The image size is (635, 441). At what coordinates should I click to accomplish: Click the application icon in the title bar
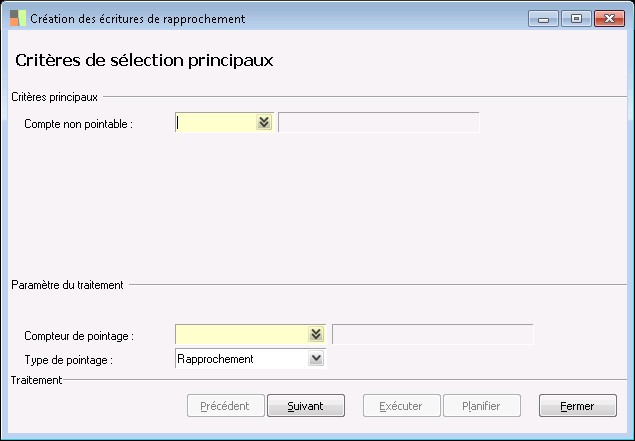coord(17,18)
